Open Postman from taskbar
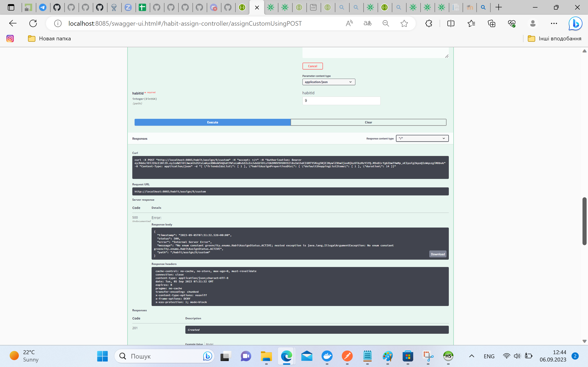 coord(347,356)
